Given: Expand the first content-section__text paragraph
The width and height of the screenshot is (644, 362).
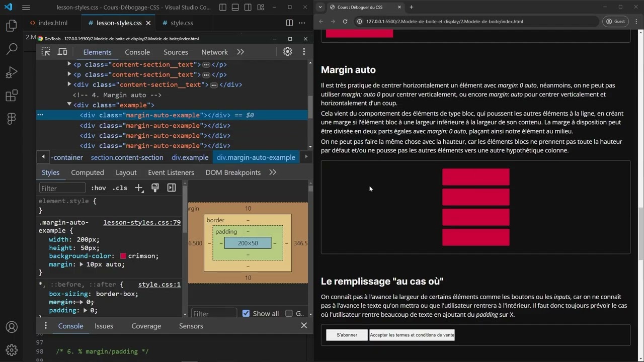Looking at the screenshot, I should pyautogui.click(x=69, y=64).
